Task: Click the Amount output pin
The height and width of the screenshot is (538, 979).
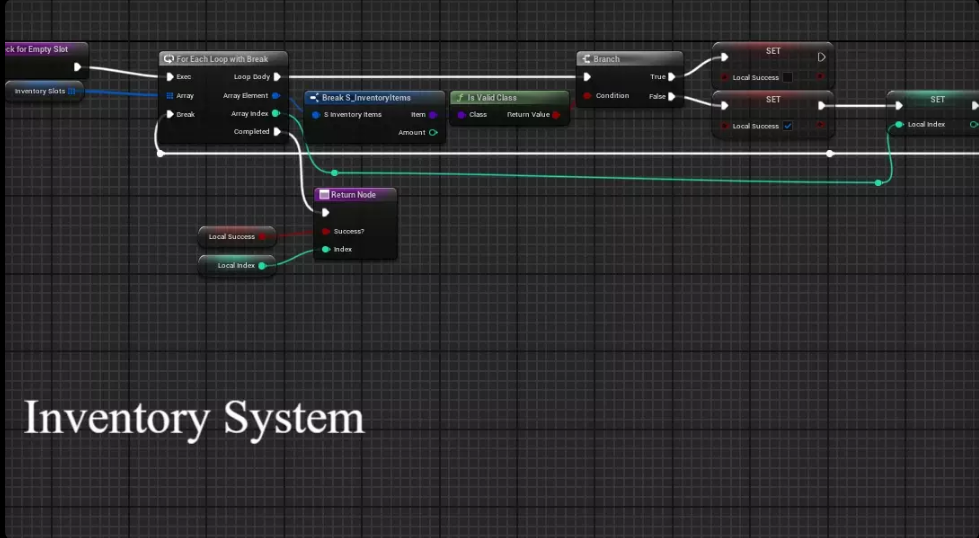Action: [x=433, y=133]
